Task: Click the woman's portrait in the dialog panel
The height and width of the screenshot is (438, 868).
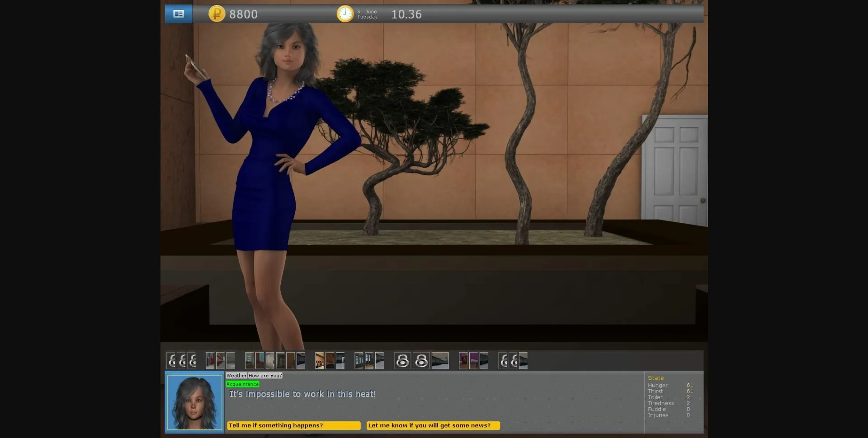Action: pyautogui.click(x=194, y=401)
